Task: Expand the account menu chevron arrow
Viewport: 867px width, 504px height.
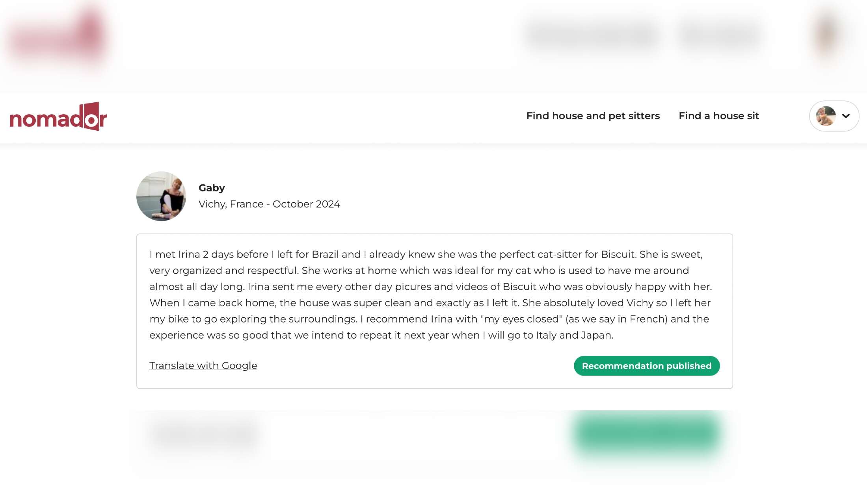Action: [846, 116]
